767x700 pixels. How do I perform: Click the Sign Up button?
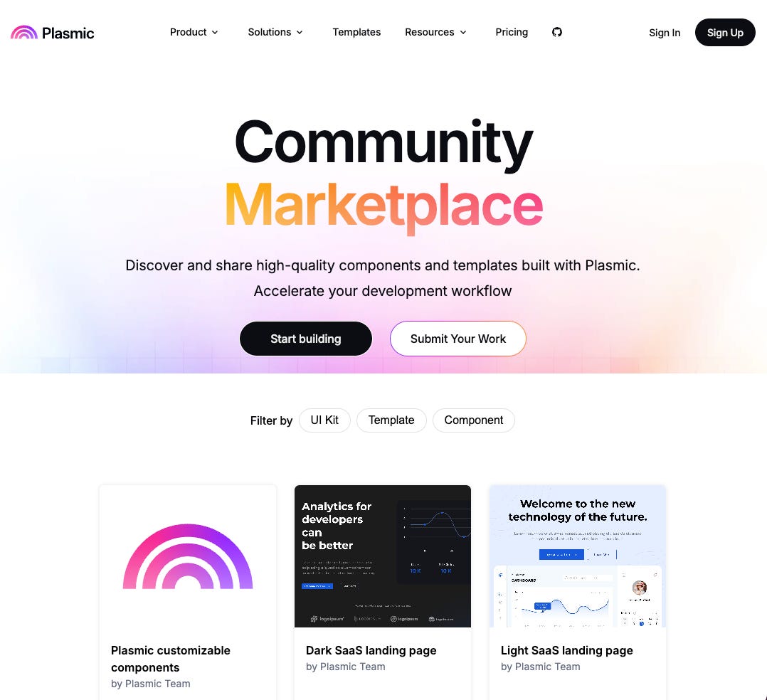(x=725, y=33)
